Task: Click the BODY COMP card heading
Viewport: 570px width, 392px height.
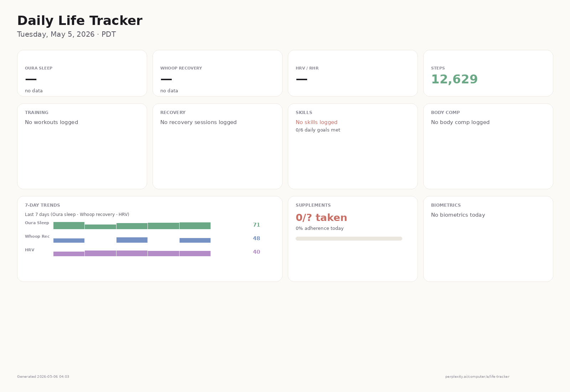Action: (445, 113)
